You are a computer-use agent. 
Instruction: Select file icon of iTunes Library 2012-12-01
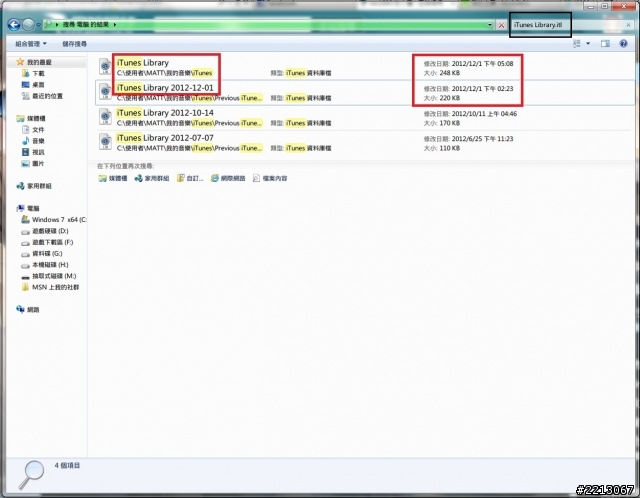point(105,92)
